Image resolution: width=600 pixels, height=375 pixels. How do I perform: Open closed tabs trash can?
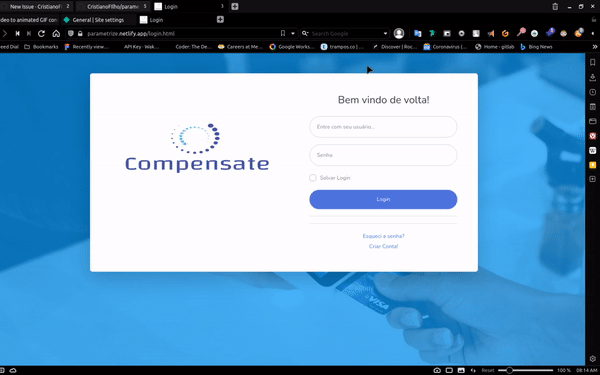[555, 7]
